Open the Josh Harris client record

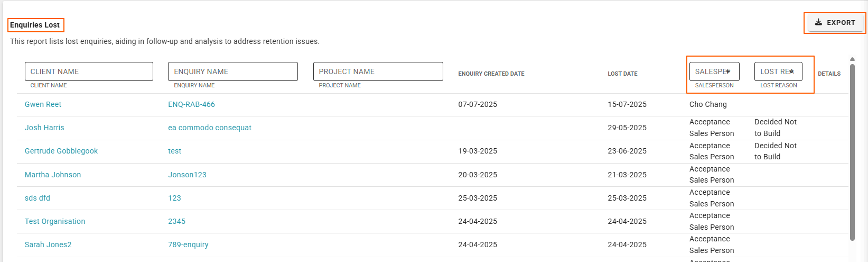pyautogui.click(x=44, y=128)
